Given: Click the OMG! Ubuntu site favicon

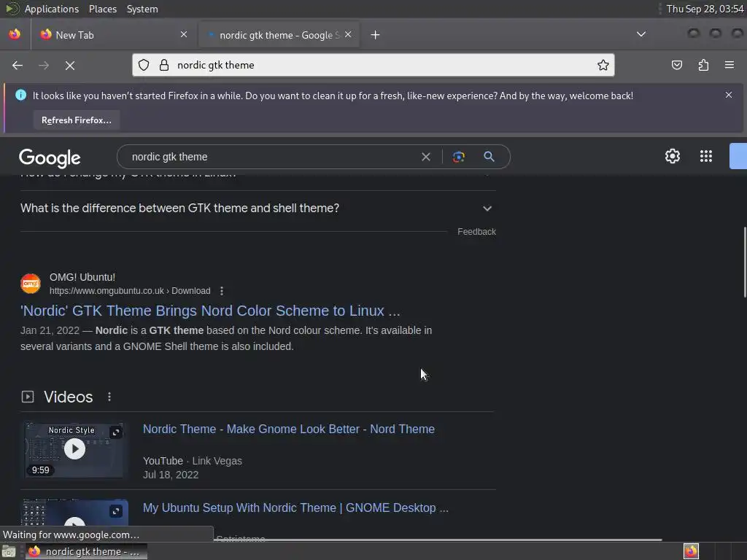Looking at the screenshot, I should [31, 284].
